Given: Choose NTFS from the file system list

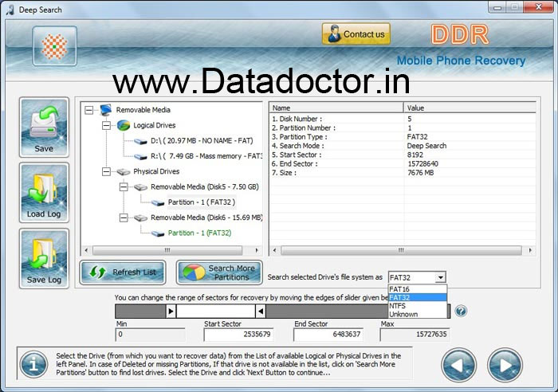Looking at the screenshot, I should pos(418,306).
